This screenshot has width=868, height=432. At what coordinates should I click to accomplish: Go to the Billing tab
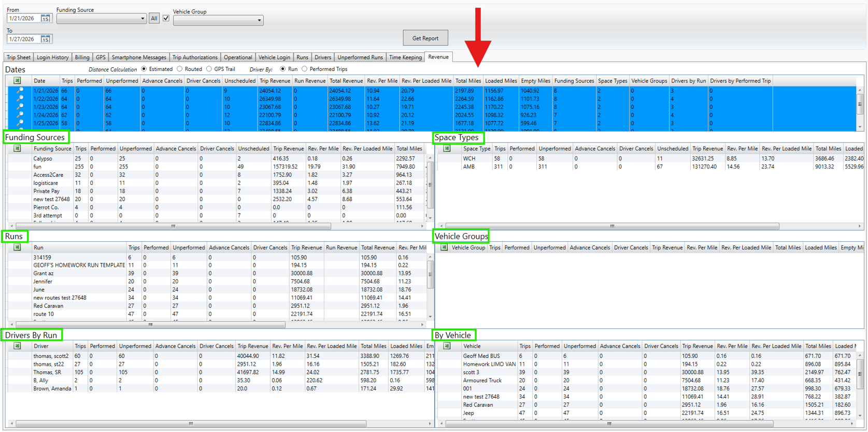click(x=82, y=57)
